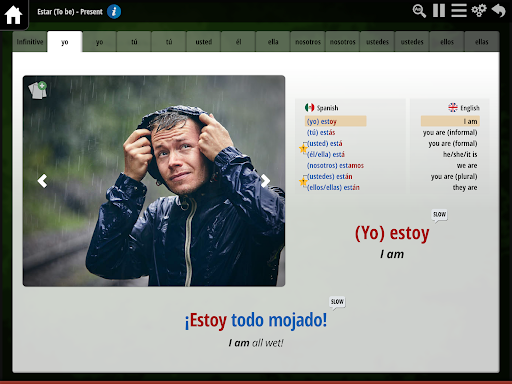
Task: Open the magnifier search icon
Action: pos(419,11)
